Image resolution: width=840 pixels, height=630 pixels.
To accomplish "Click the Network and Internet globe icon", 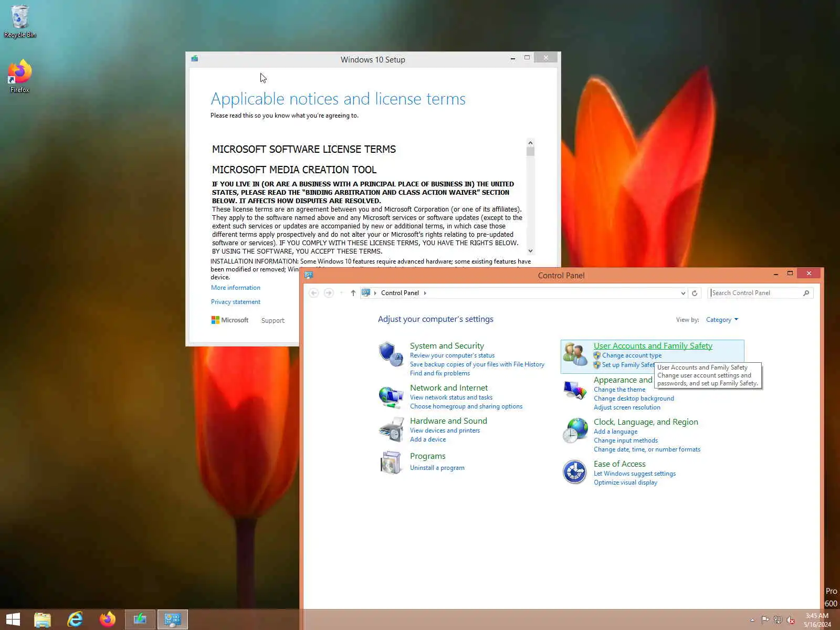I will click(x=391, y=396).
